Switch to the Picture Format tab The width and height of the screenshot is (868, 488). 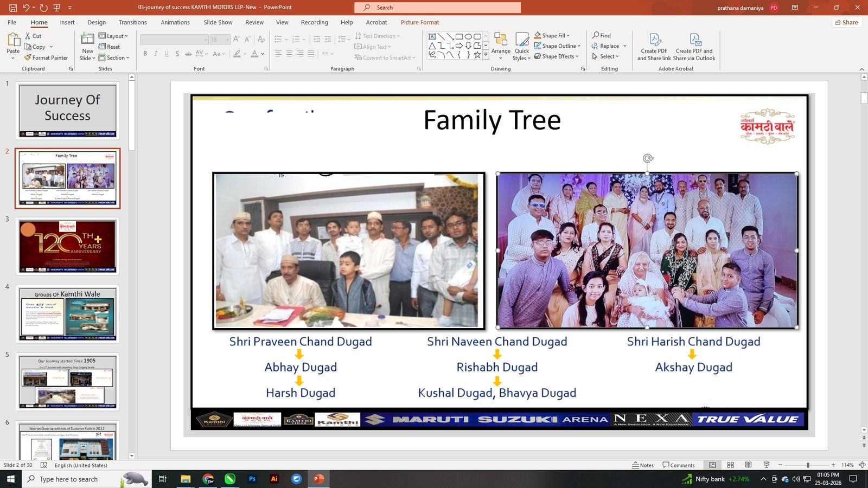[x=420, y=22]
